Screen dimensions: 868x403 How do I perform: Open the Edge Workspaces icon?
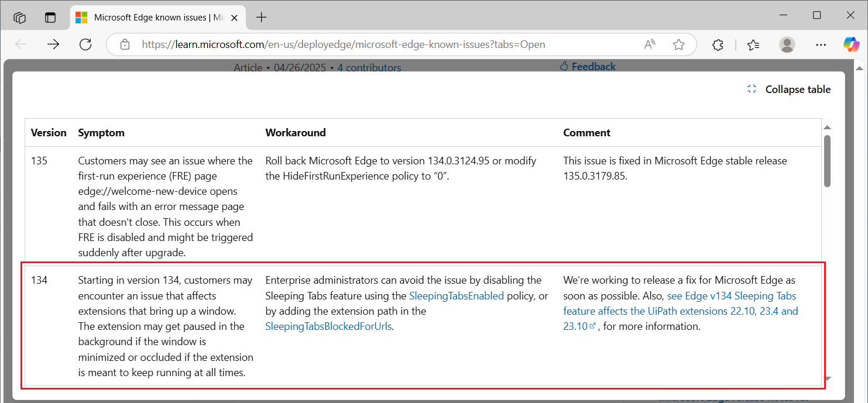19,18
